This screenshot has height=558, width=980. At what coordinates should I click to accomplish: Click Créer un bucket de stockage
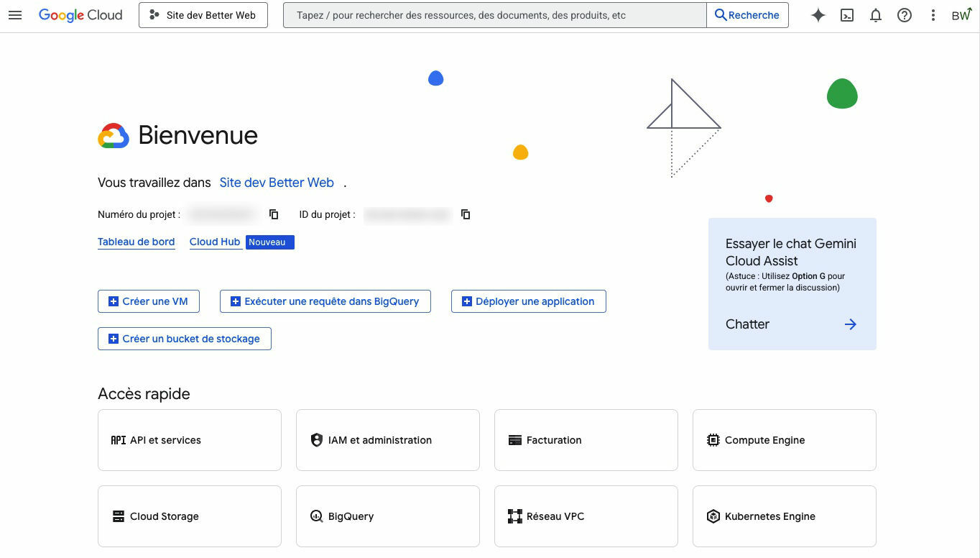tap(185, 339)
